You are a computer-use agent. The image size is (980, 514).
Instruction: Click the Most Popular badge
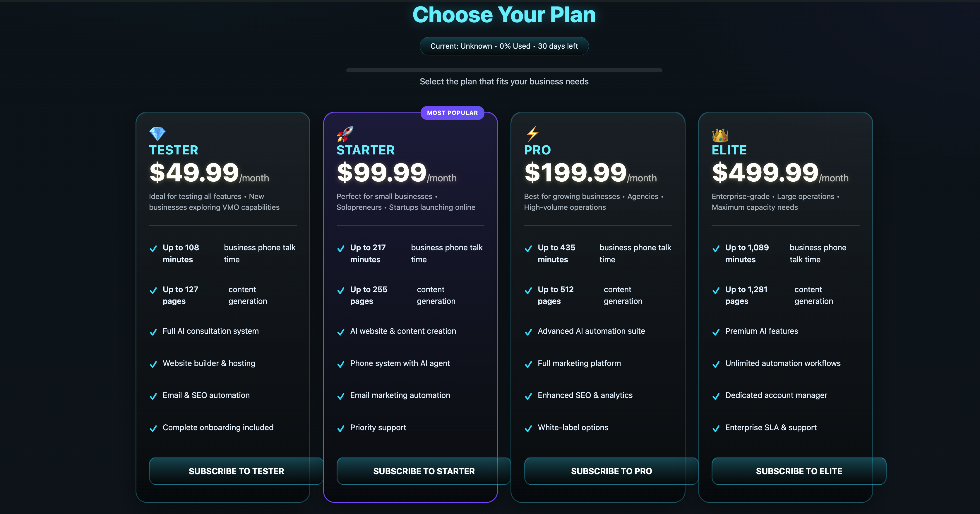452,113
